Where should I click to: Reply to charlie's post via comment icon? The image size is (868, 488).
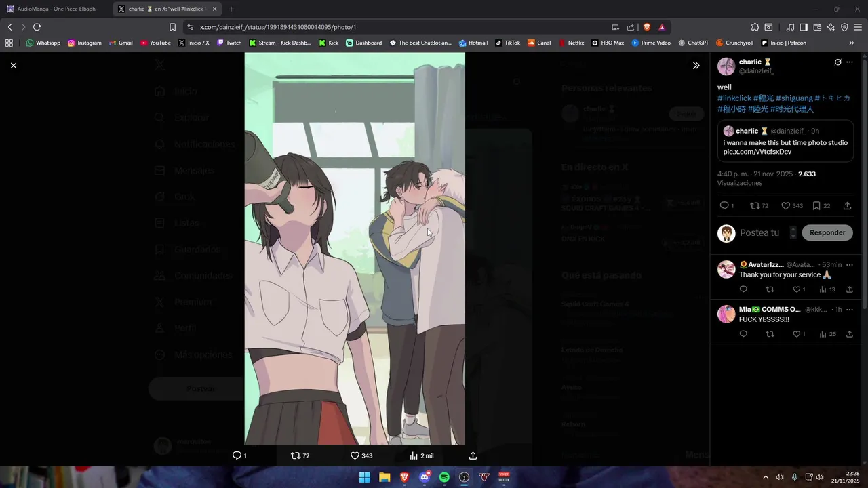point(724,205)
